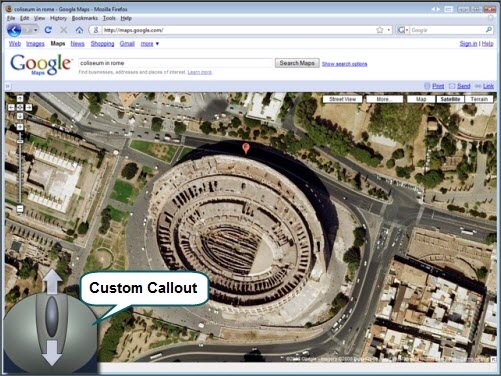Viewport: 501px width, 376px height.
Task: Open the Web link
Action: tap(15, 44)
